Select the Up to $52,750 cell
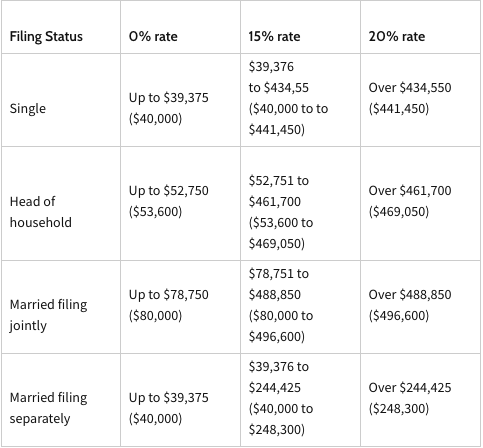483x448 pixels. point(180,203)
